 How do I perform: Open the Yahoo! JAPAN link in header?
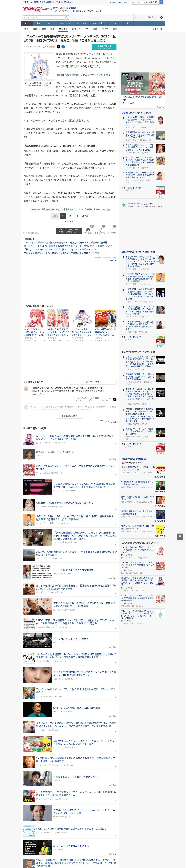[x=116, y=2]
